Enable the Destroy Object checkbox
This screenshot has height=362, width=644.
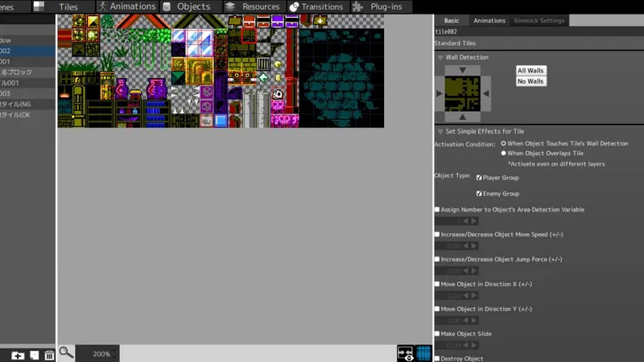click(x=437, y=359)
